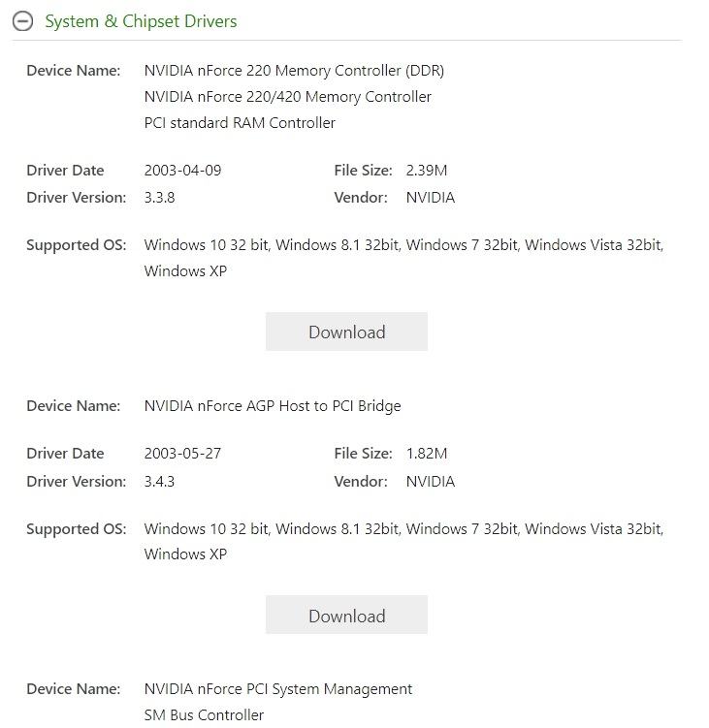
Task: Click NVIDIA nForce PCI System Management name
Action: pos(278,689)
